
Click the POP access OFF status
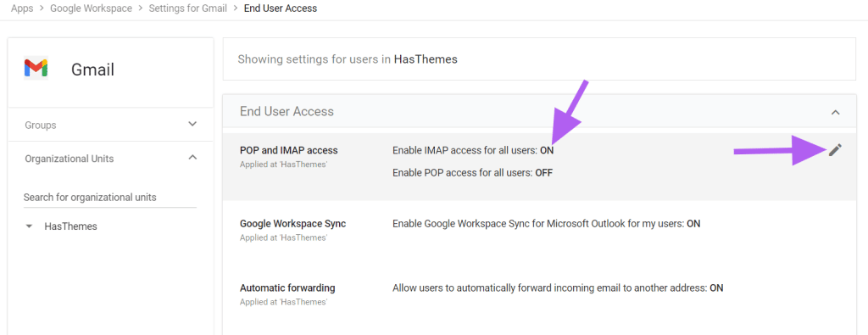coord(543,173)
